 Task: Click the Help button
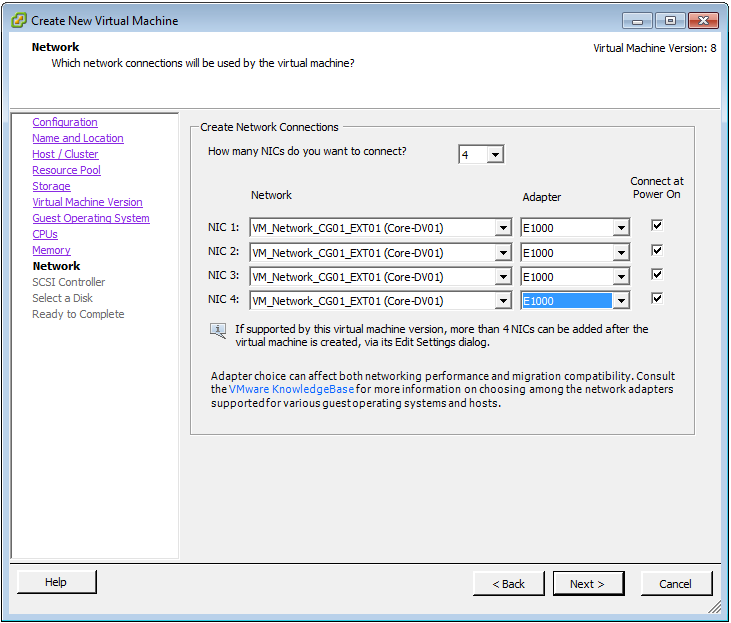pos(56,582)
